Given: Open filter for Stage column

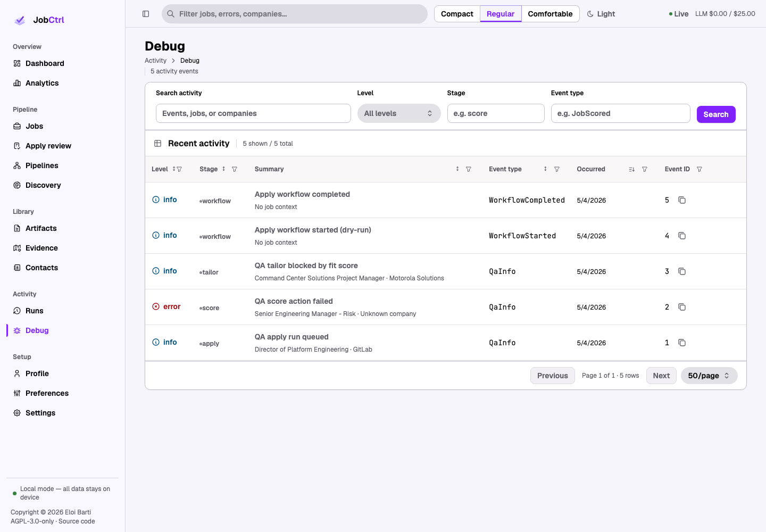Looking at the screenshot, I should pyautogui.click(x=235, y=169).
